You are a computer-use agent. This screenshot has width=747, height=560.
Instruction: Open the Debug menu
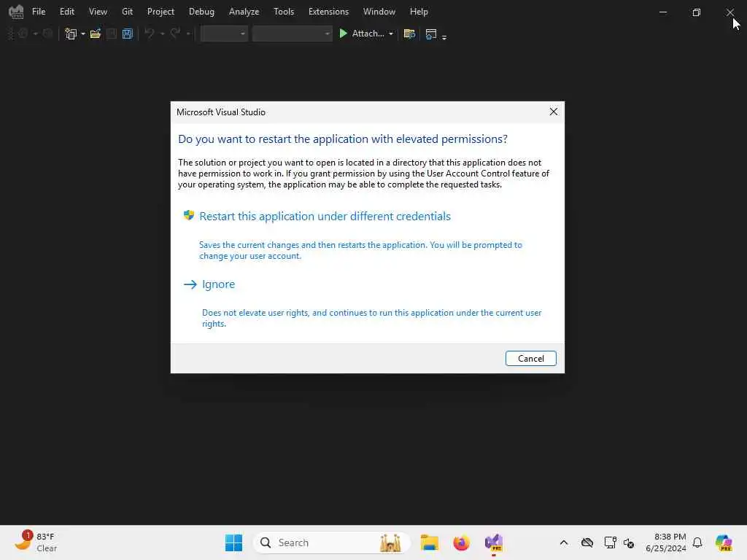click(x=201, y=12)
